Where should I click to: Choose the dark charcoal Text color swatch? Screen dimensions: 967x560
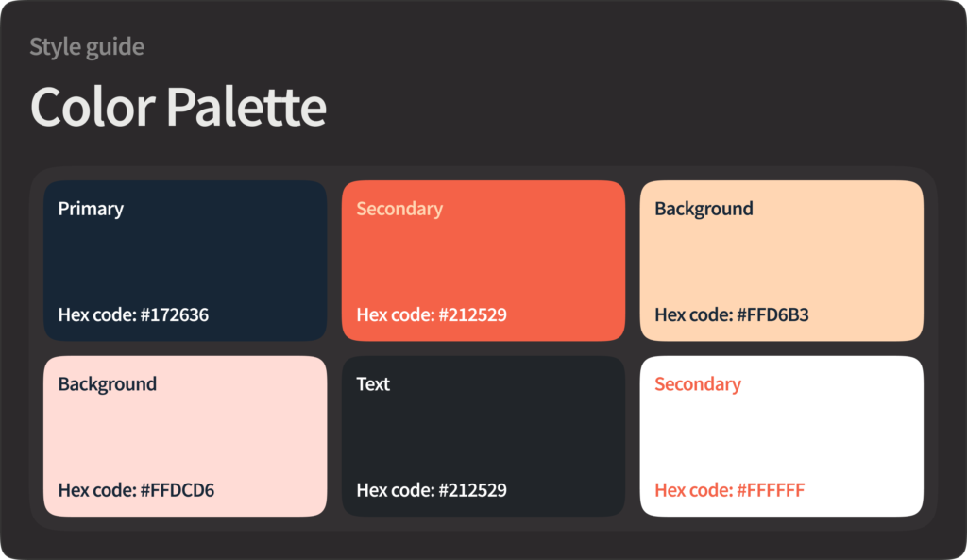pos(483,436)
